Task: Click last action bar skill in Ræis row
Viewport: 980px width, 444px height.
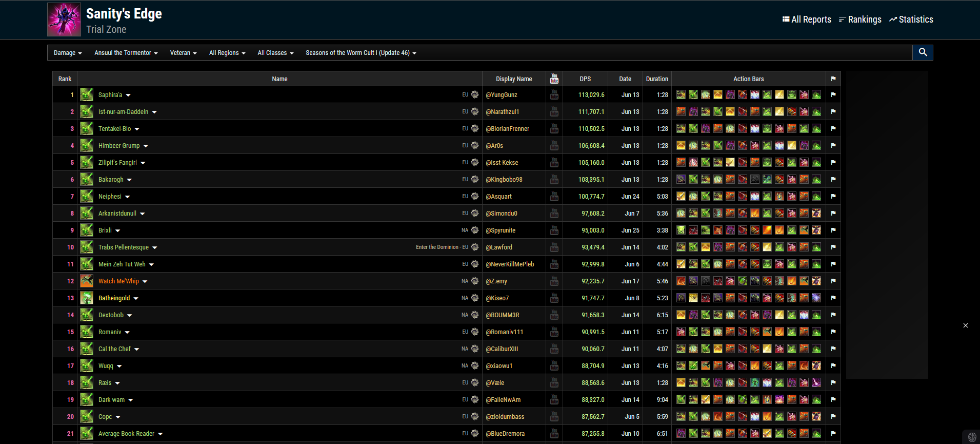Action: pyautogui.click(x=816, y=382)
